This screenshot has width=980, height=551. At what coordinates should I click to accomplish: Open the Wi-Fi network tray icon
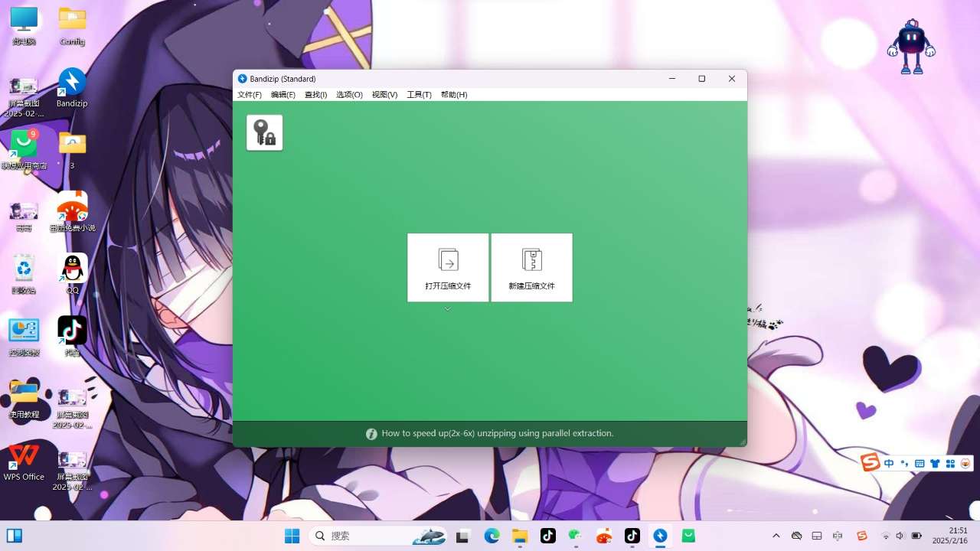886,536
